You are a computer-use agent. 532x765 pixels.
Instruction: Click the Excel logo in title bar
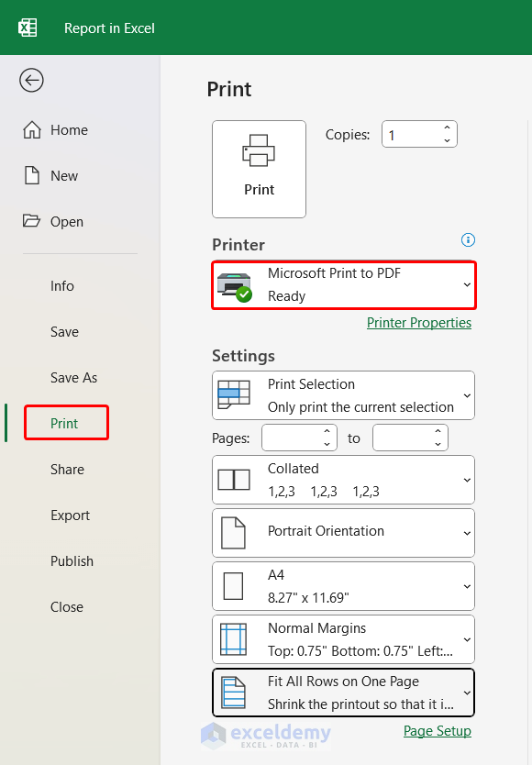[x=28, y=28]
